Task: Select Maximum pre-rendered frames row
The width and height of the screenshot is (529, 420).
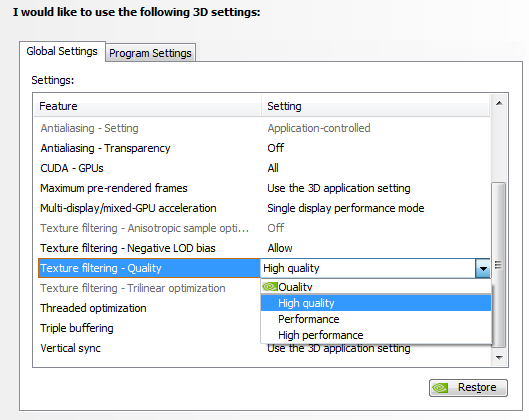Action: pos(262,188)
